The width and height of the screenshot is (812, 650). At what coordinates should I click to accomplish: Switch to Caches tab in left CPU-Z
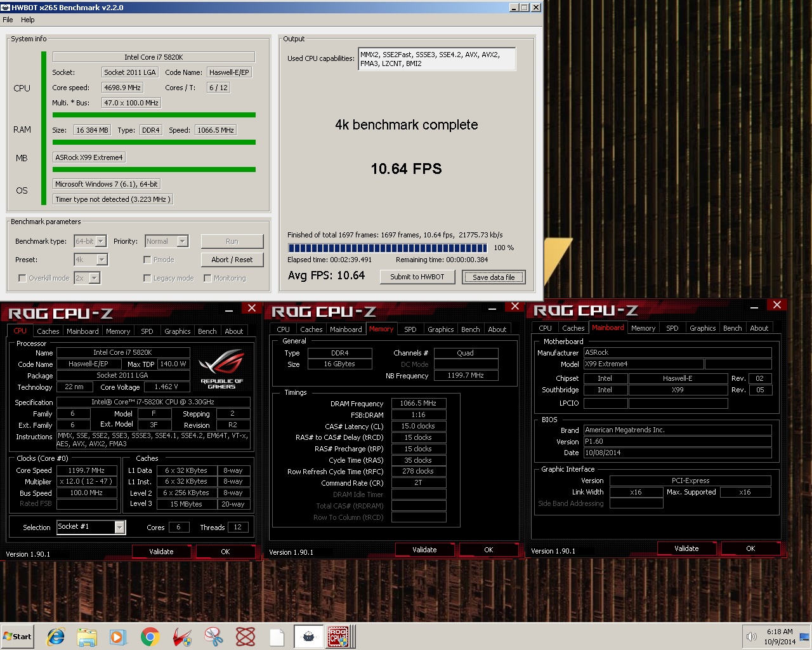click(x=48, y=331)
